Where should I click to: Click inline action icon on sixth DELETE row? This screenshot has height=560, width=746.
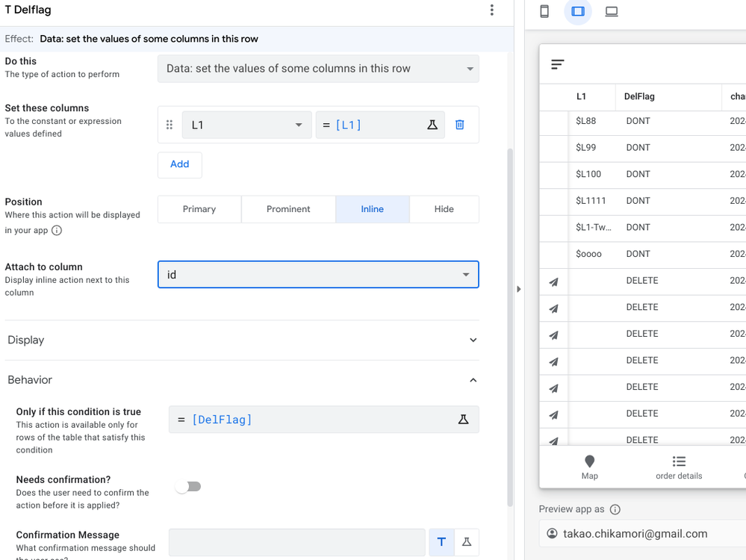(x=553, y=415)
